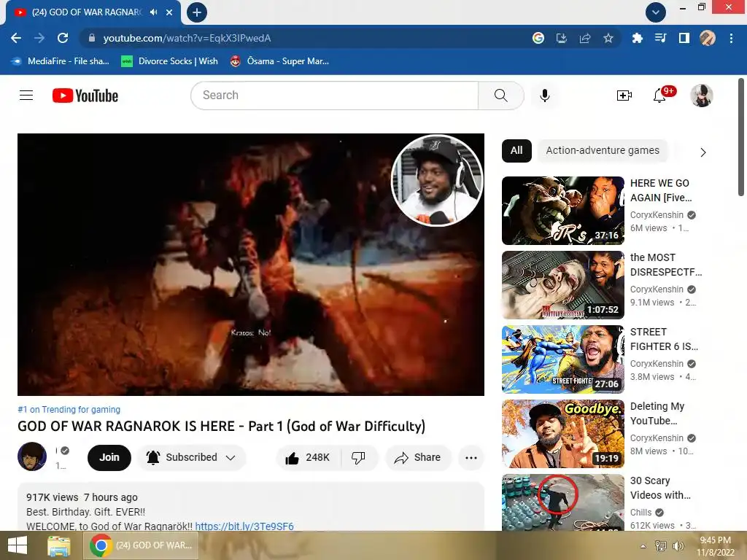The width and height of the screenshot is (747, 560).
Task: Open a new tab with plus button
Action: [x=197, y=12]
